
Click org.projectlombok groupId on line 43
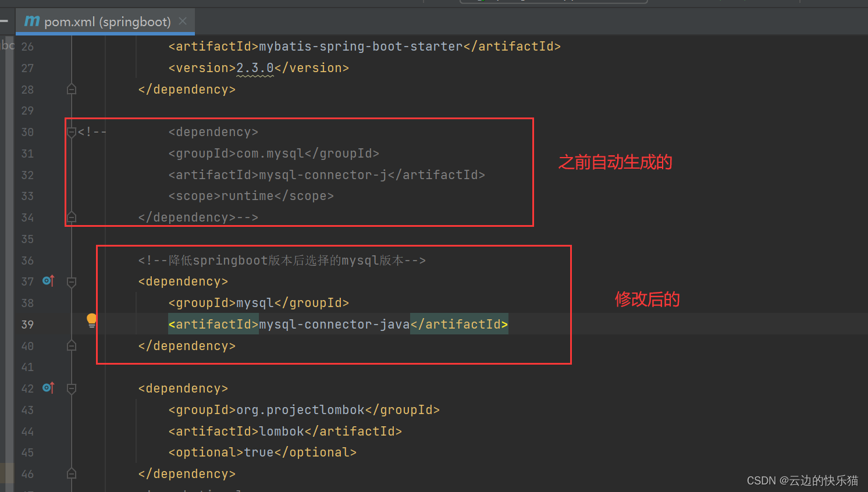300,410
